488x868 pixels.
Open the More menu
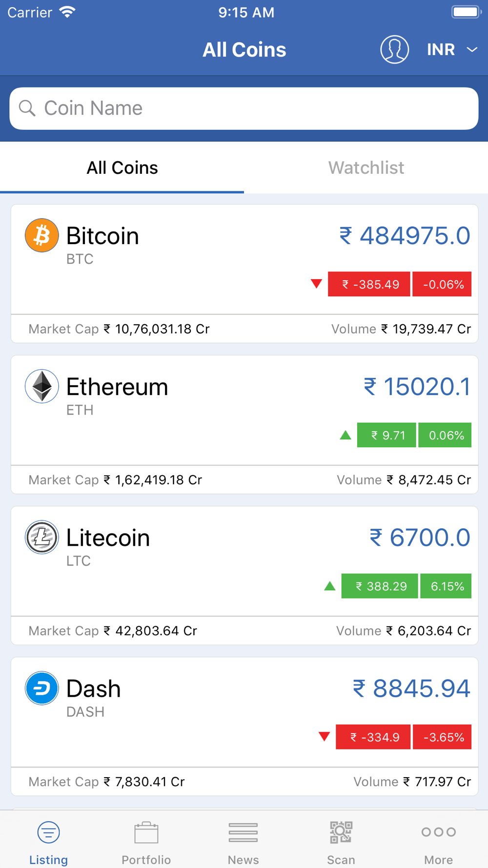point(439,842)
